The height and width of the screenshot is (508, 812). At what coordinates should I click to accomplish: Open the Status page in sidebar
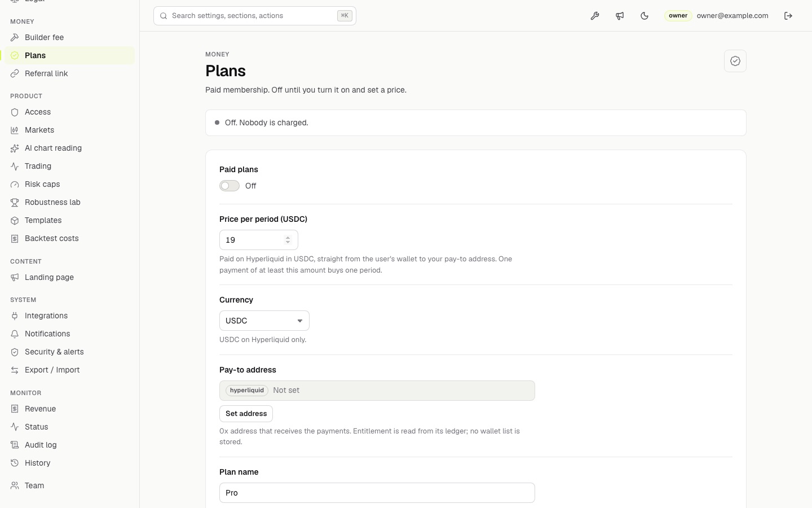[70, 427]
